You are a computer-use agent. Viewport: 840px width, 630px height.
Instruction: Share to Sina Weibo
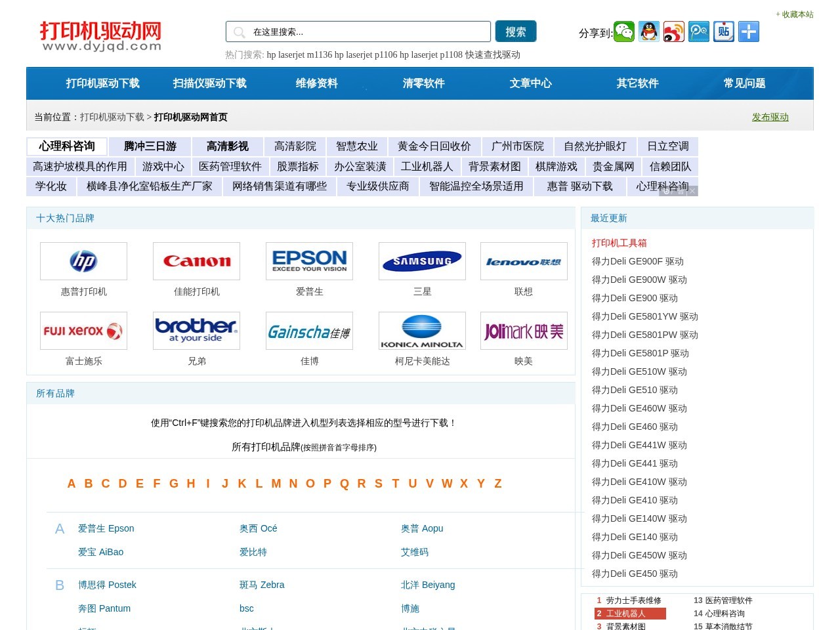coord(673,31)
